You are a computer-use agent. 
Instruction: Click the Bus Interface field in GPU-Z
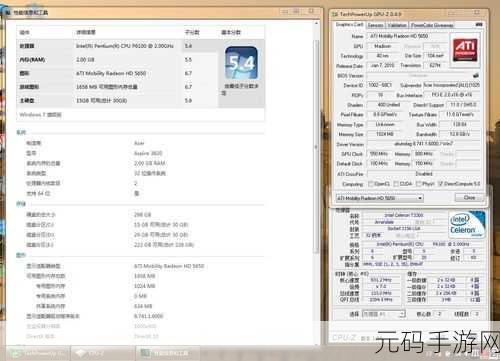451,95
